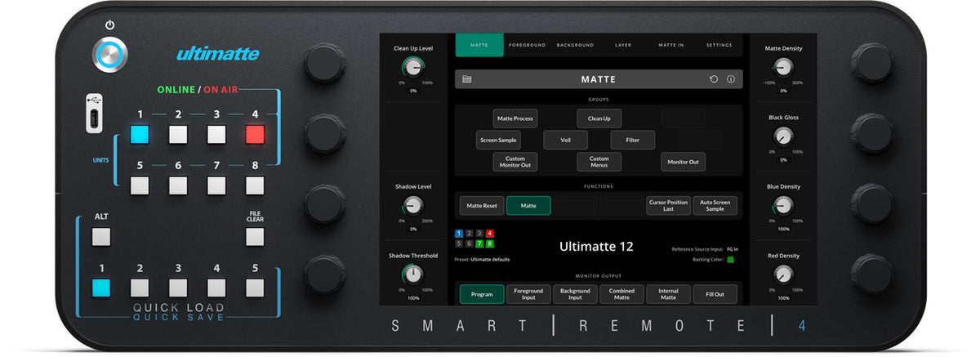Click the hardware knob beside Black Gloss

pos(872,134)
